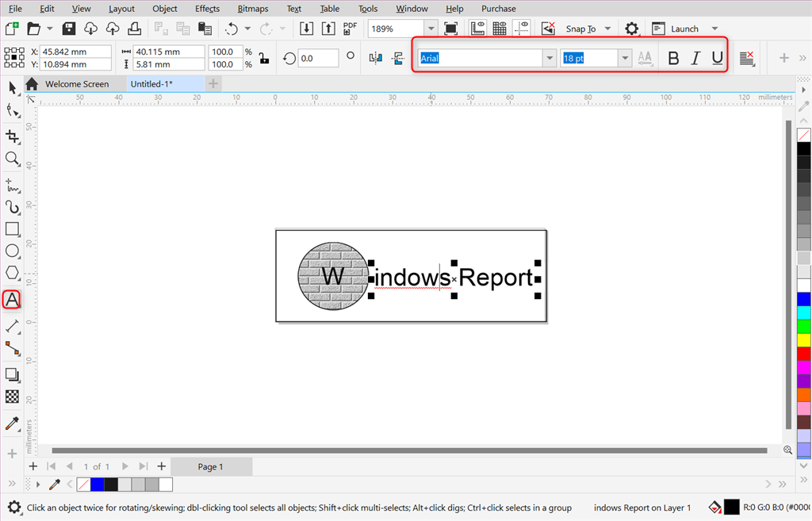The width and height of the screenshot is (812, 521).
Task: Select the Color Eyedropper tool
Action: point(12,423)
